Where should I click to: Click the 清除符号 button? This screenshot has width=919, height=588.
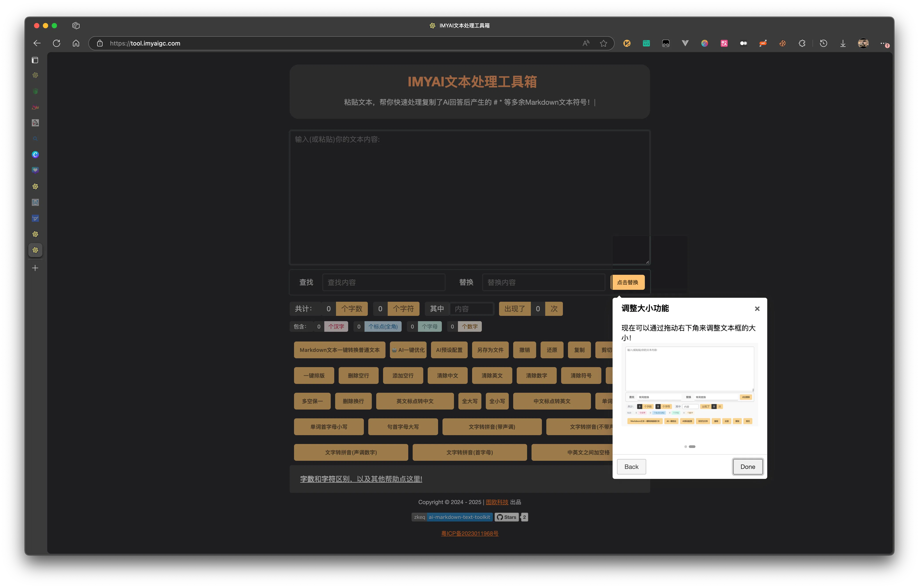tap(581, 375)
